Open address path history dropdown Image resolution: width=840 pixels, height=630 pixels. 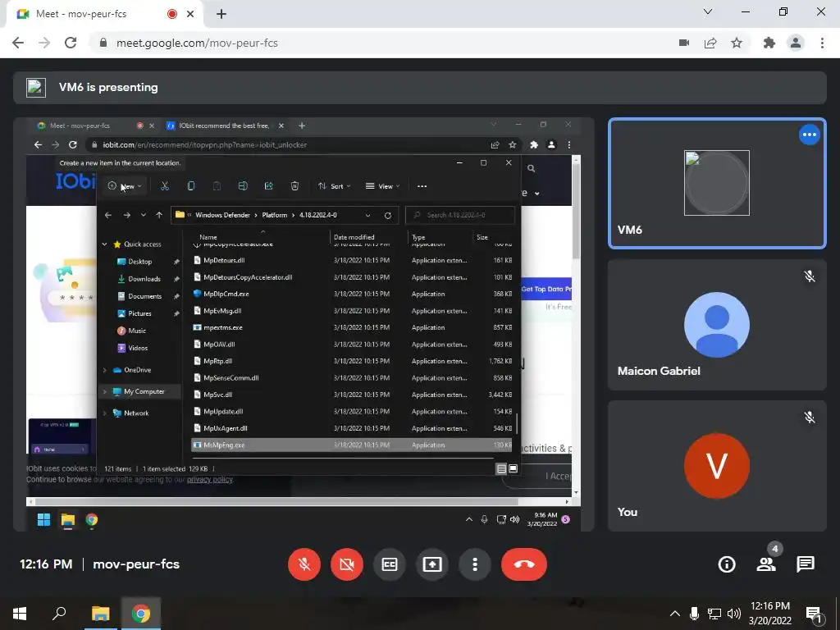(x=367, y=215)
